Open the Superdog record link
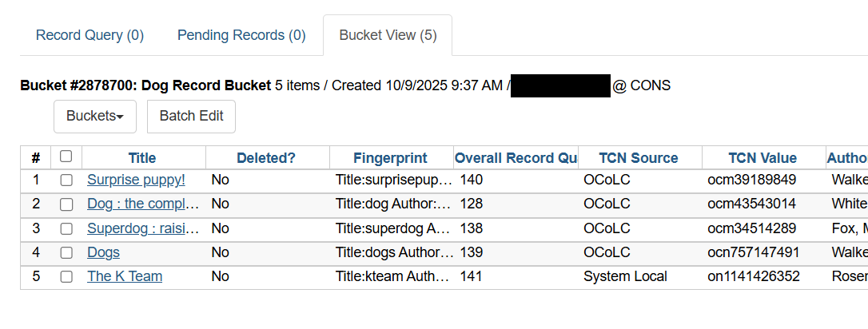Screen dimensions: 868x329 point(143,228)
